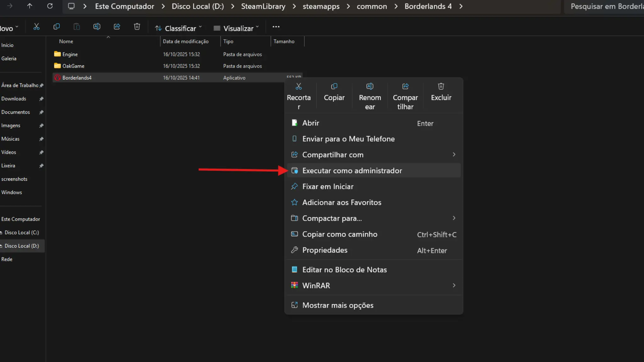Screen dimensions: 644x362
Task: Click Excluir in the context menu
Action: tap(441, 92)
